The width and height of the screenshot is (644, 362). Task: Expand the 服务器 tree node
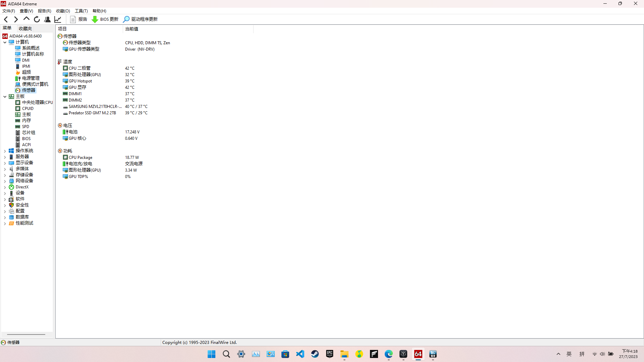(x=5, y=157)
